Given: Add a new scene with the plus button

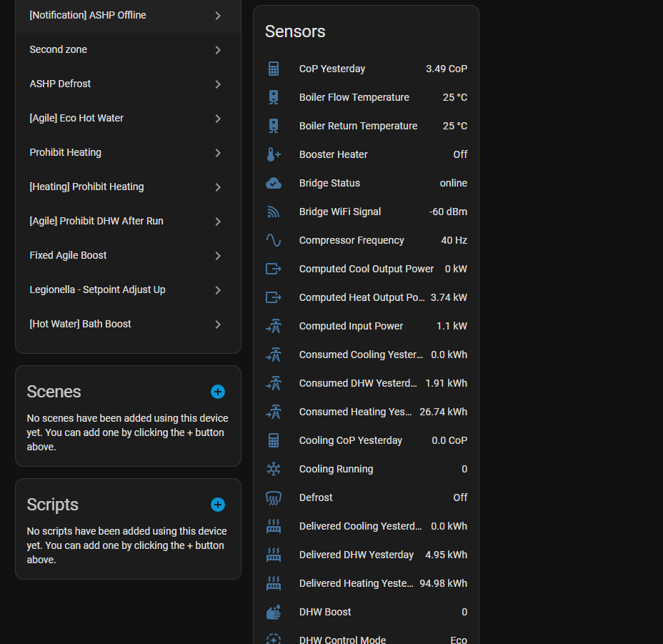Looking at the screenshot, I should (218, 392).
